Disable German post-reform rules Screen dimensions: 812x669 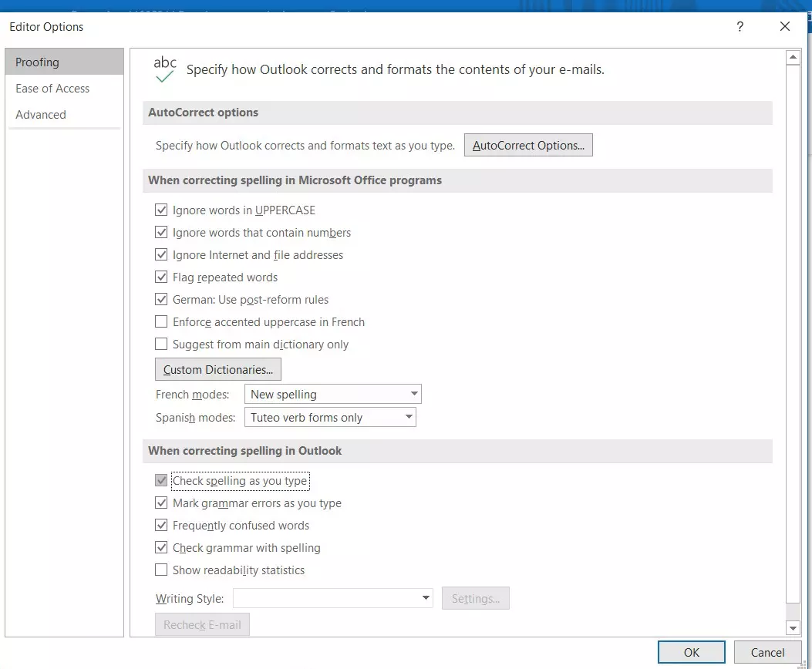click(x=161, y=299)
